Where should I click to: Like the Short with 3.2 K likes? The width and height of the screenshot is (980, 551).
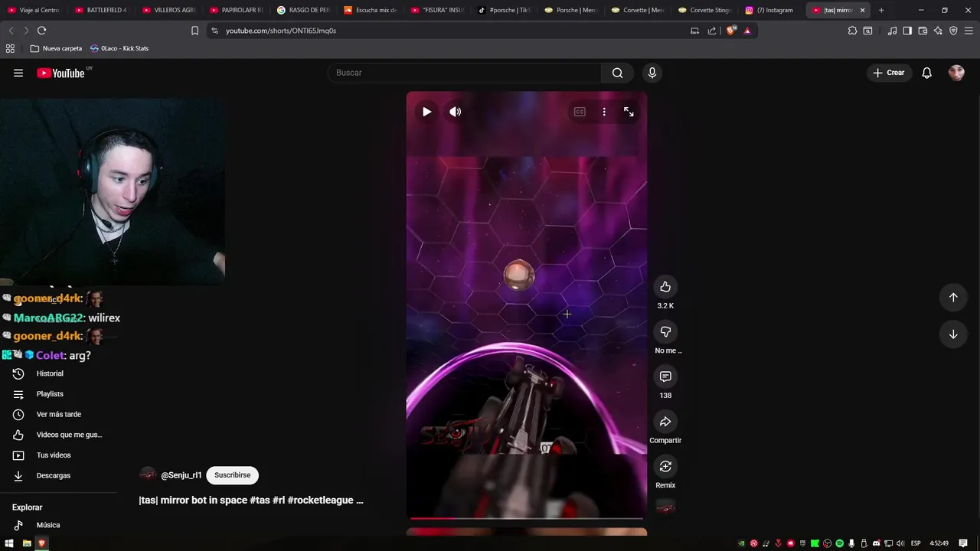coord(665,287)
